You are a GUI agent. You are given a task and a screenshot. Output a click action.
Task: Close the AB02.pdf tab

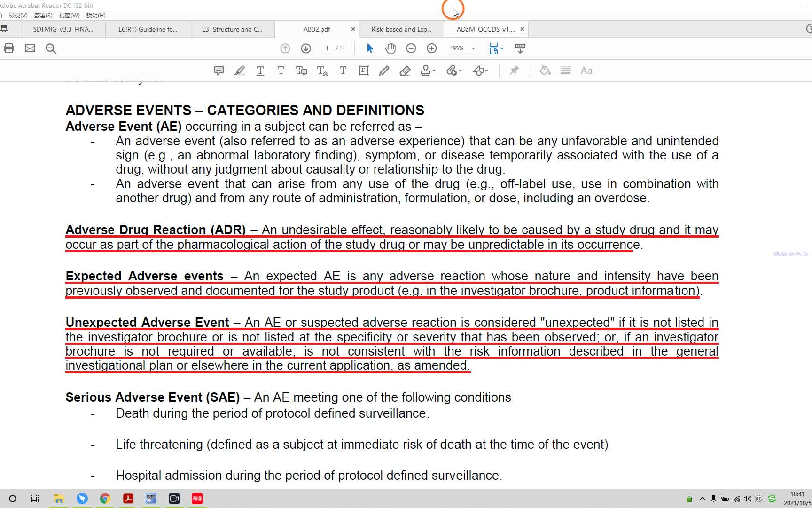pyautogui.click(x=353, y=29)
